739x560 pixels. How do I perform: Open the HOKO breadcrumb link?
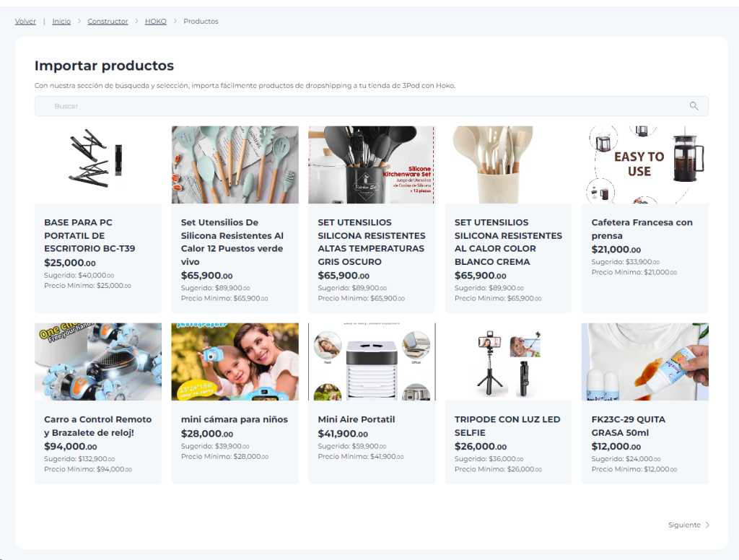(x=156, y=21)
